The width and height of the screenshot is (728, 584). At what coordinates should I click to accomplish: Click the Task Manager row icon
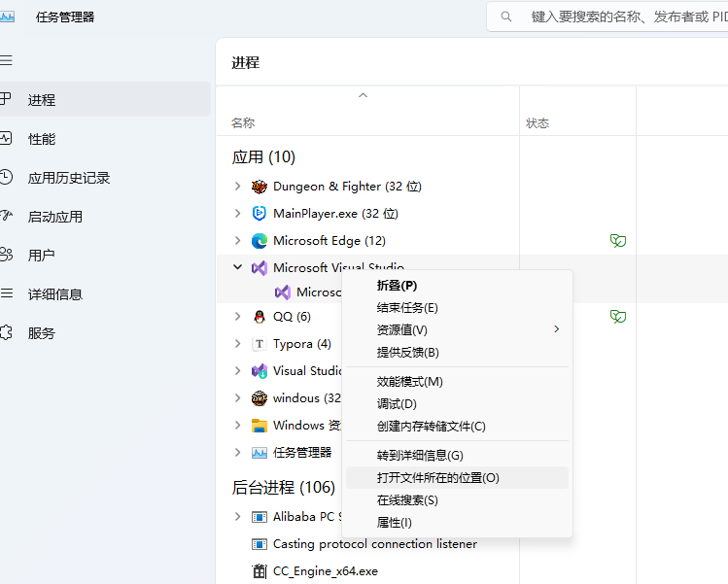pyautogui.click(x=260, y=453)
